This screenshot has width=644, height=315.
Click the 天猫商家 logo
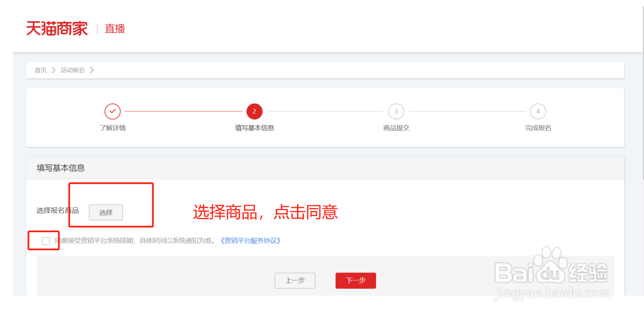tap(57, 28)
